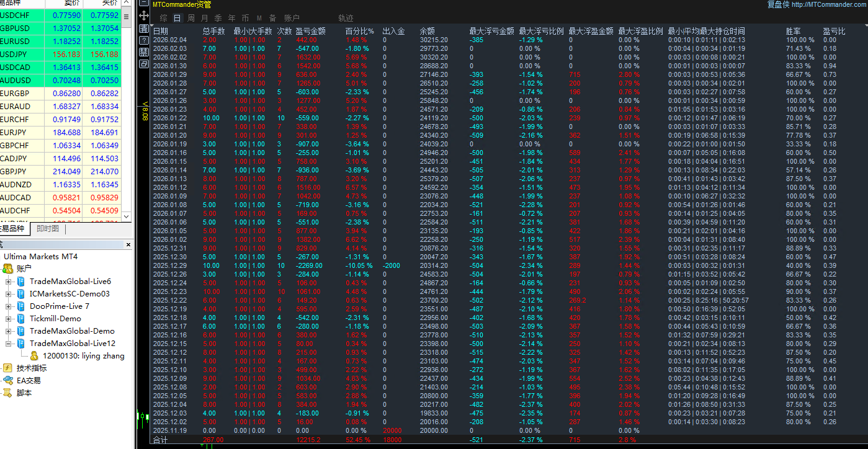
Task: Click the 禁 icon in the side toolbar
Action: pos(144,51)
